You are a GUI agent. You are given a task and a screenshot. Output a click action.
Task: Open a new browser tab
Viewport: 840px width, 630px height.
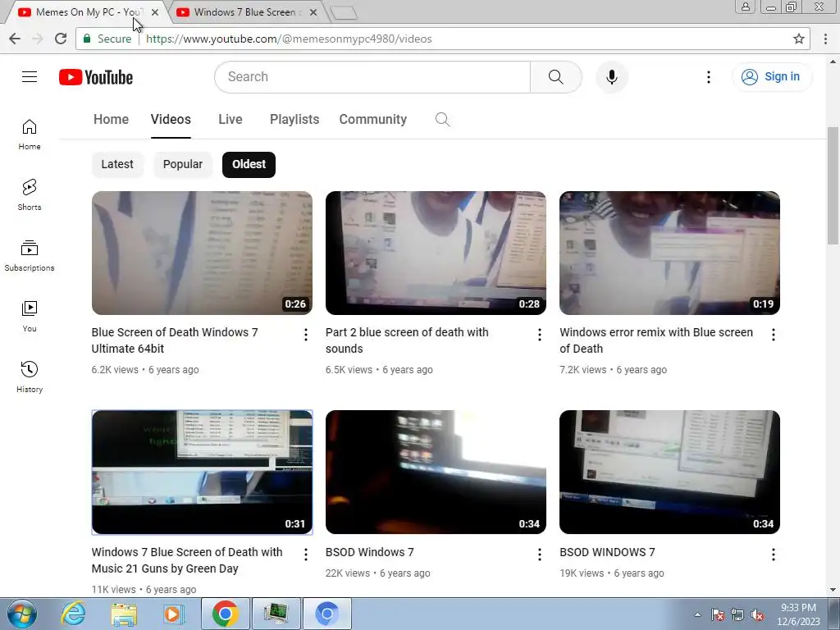pyautogui.click(x=344, y=13)
